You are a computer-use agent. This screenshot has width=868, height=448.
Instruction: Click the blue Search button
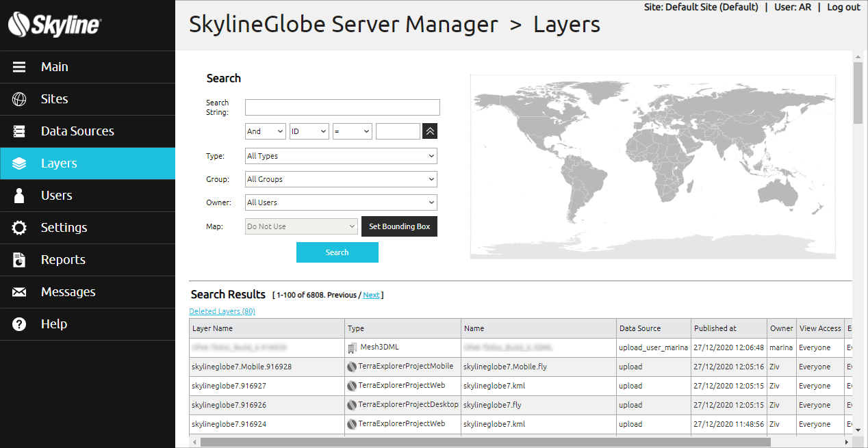coord(337,252)
